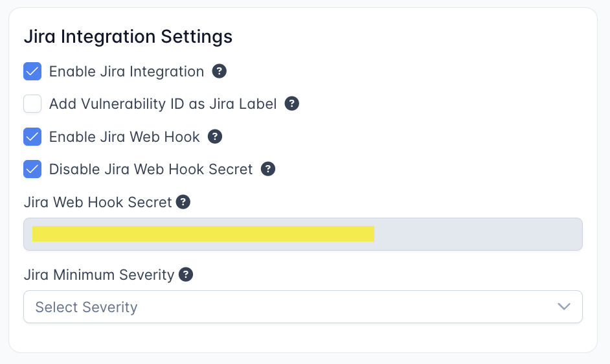Click the "Disable Jira Web Hook Secret" label text
Viewport: 610px width, 364px height.
click(x=151, y=169)
